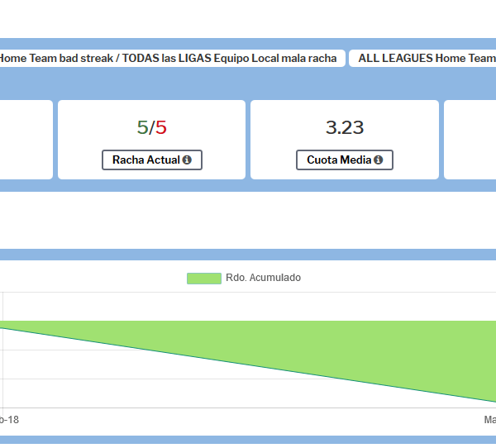Click the info icon beside Racha Actual
The width and height of the screenshot is (496, 448).
point(187,160)
